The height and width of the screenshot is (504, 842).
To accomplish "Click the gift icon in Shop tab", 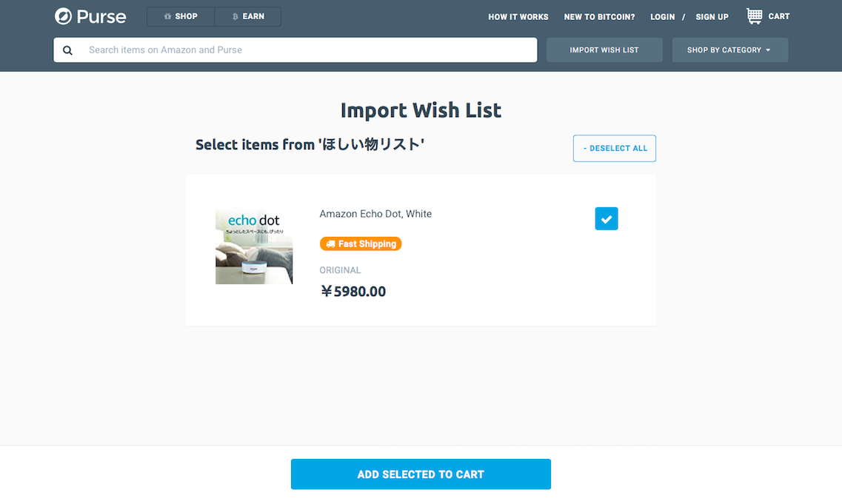I will click(167, 16).
